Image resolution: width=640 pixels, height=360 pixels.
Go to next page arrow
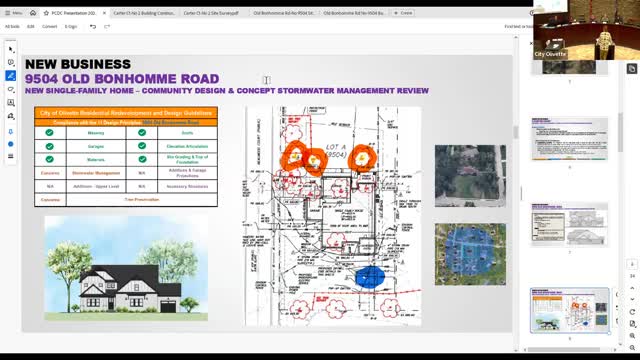tap(632, 299)
